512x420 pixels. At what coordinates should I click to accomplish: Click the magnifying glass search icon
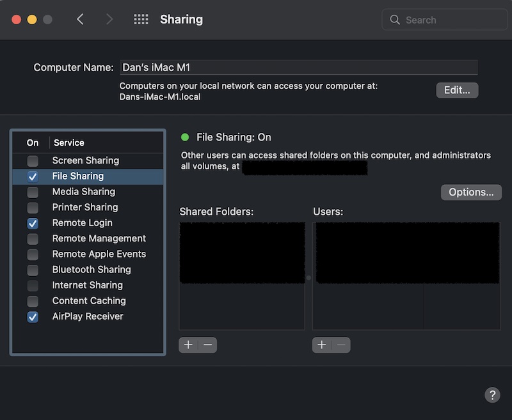395,20
